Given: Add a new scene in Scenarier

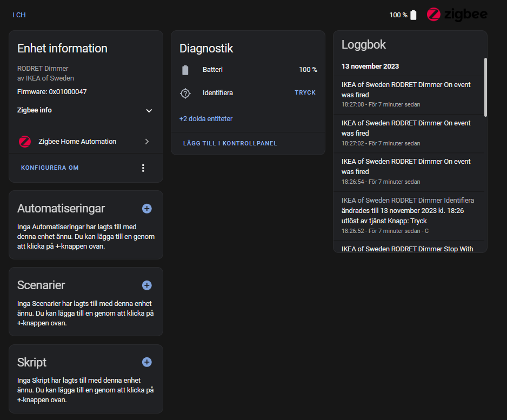Looking at the screenshot, I should point(147,285).
